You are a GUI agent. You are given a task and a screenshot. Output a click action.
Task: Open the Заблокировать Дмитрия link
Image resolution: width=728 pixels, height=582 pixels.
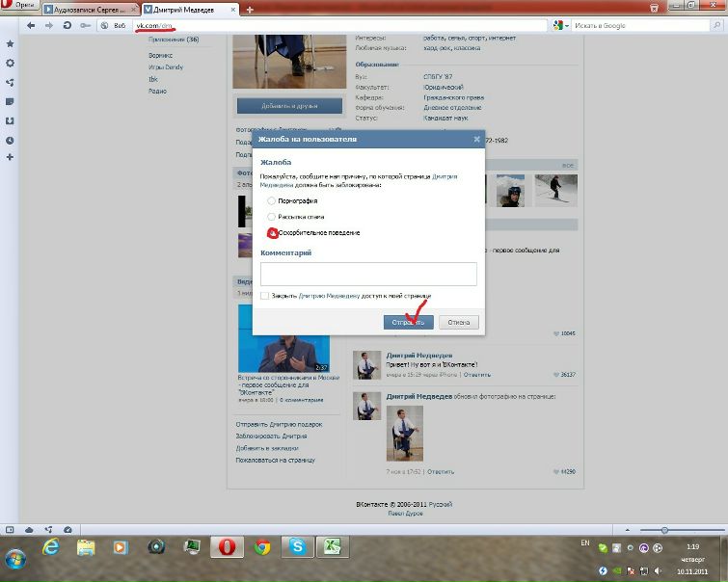tap(271, 436)
